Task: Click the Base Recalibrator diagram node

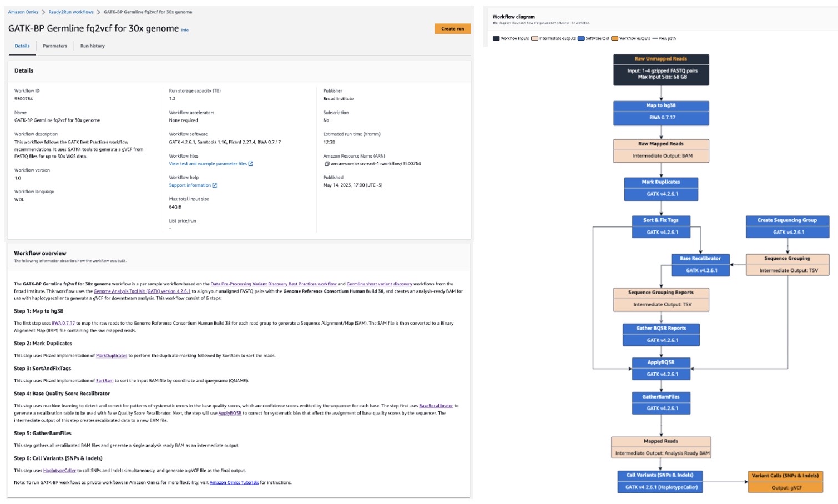Action: [x=700, y=265]
